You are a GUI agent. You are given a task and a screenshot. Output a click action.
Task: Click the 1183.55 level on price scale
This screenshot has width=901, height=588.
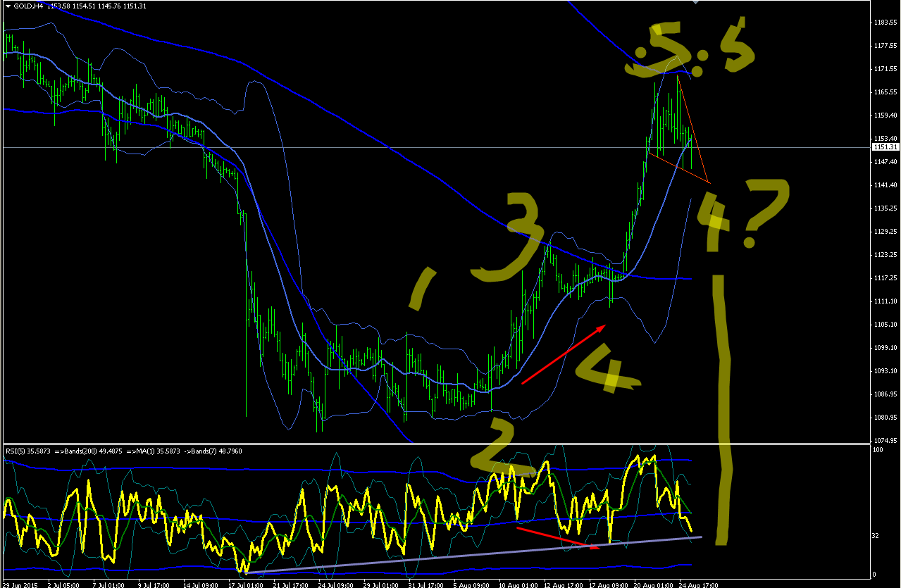(x=886, y=22)
